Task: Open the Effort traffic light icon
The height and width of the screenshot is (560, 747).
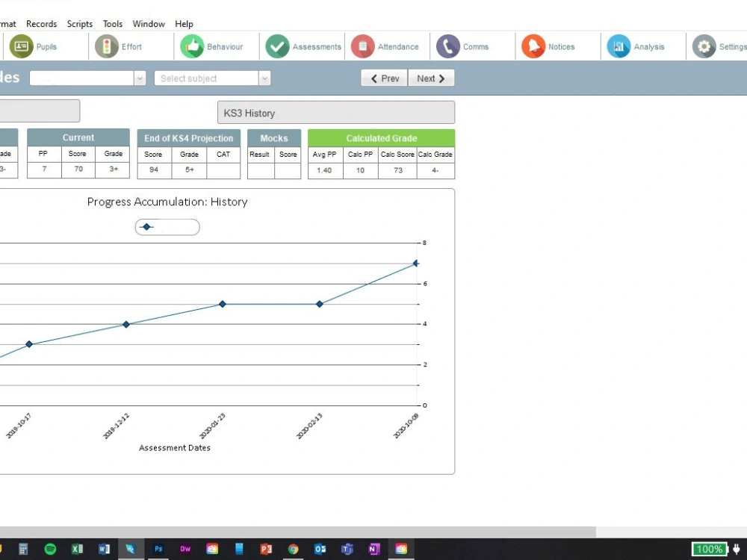Action: 107,46
